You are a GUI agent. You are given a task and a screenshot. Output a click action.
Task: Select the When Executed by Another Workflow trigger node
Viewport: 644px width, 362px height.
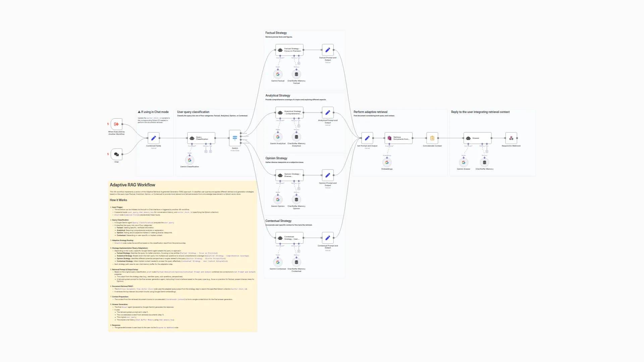click(x=116, y=124)
